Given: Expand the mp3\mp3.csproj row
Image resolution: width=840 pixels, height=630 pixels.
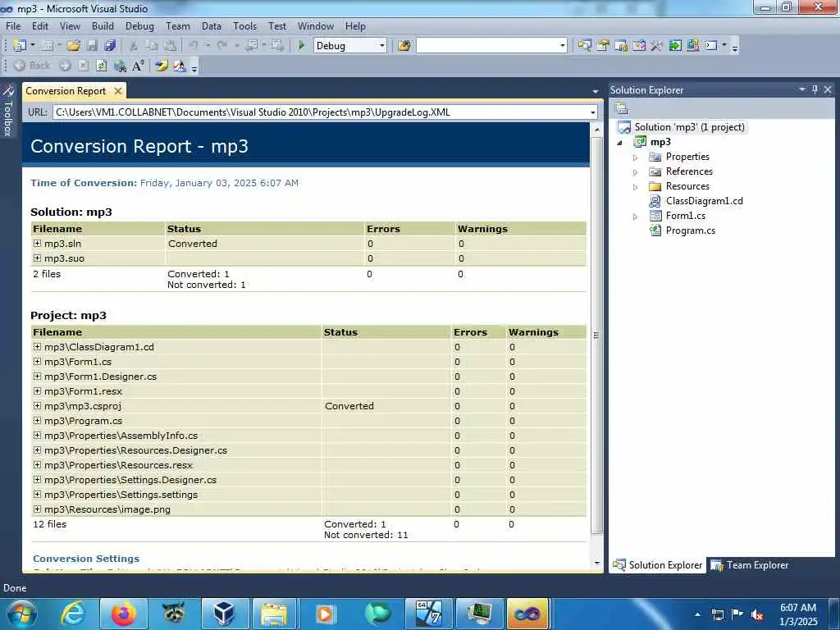Looking at the screenshot, I should (x=37, y=406).
